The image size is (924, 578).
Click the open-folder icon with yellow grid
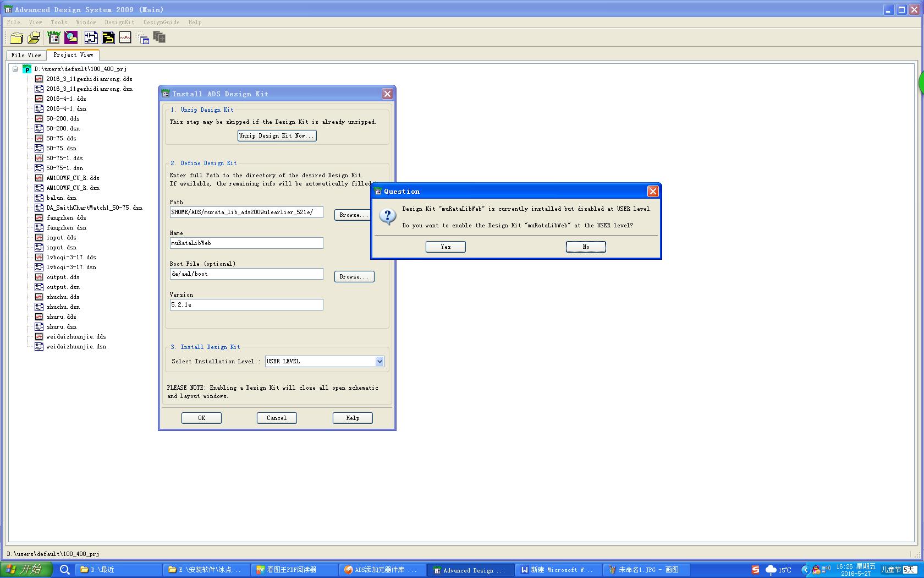click(34, 37)
